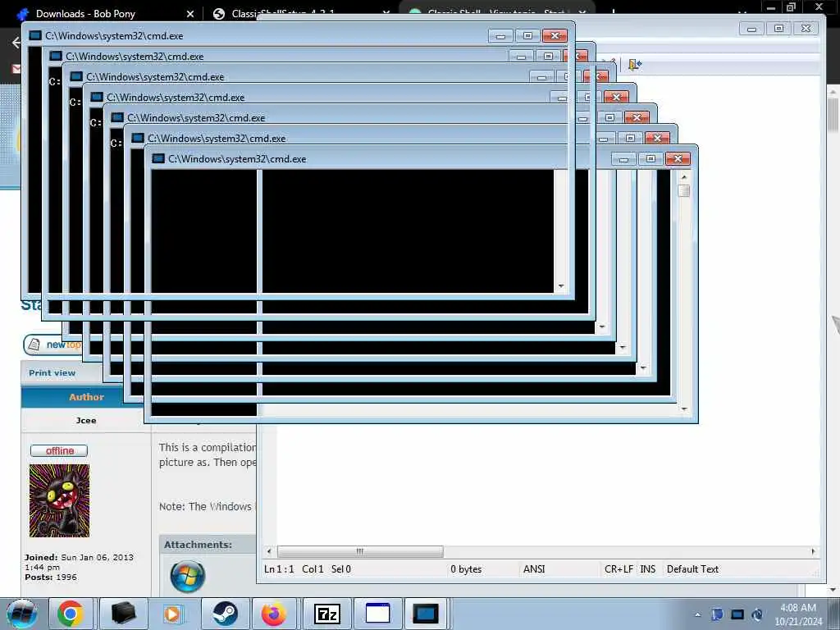Click the browser back arrow
The height and width of the screenshot is (630, 840).
tap(16, 43)
